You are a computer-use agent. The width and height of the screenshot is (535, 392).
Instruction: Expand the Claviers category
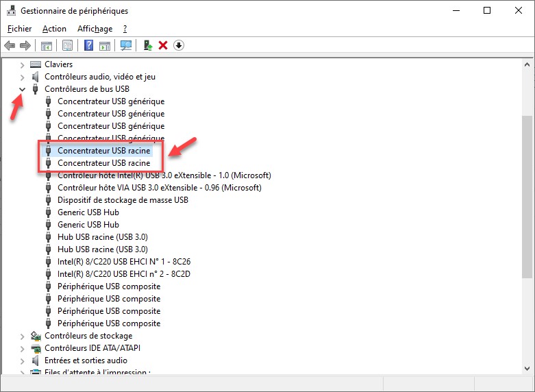(23, 64)
